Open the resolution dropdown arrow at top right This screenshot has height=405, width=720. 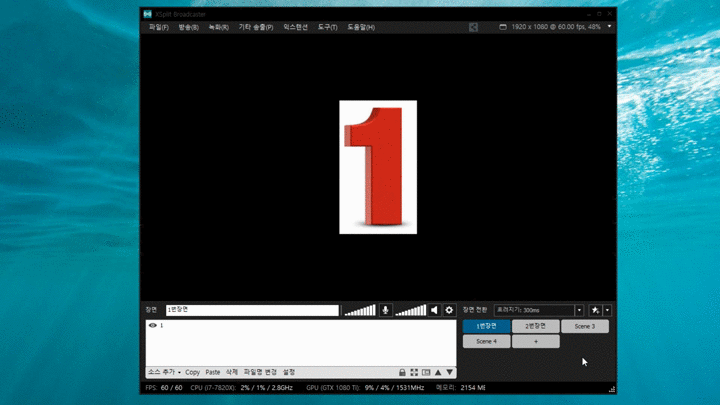click(x=609, y=27)
